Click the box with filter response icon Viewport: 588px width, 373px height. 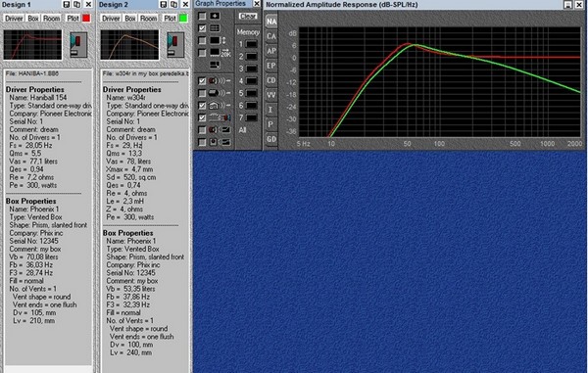220,142
